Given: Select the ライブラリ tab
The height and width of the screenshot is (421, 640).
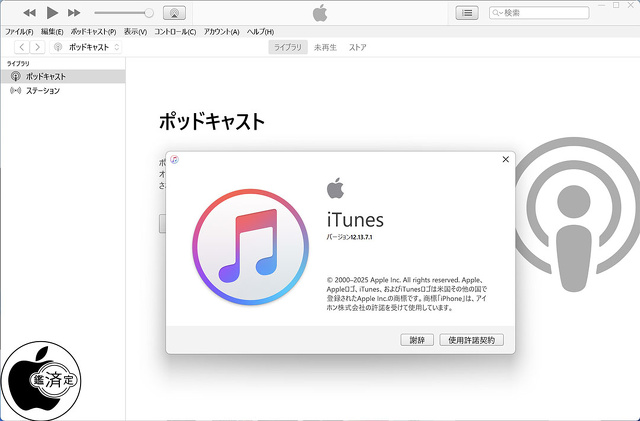Looking at the screenshot, I should (x=288, y=47).
